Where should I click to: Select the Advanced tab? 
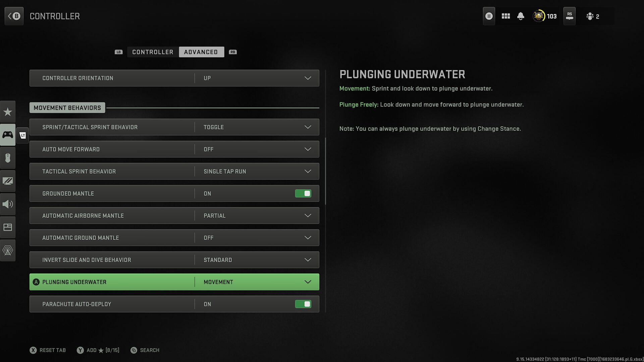pos(201,52)
